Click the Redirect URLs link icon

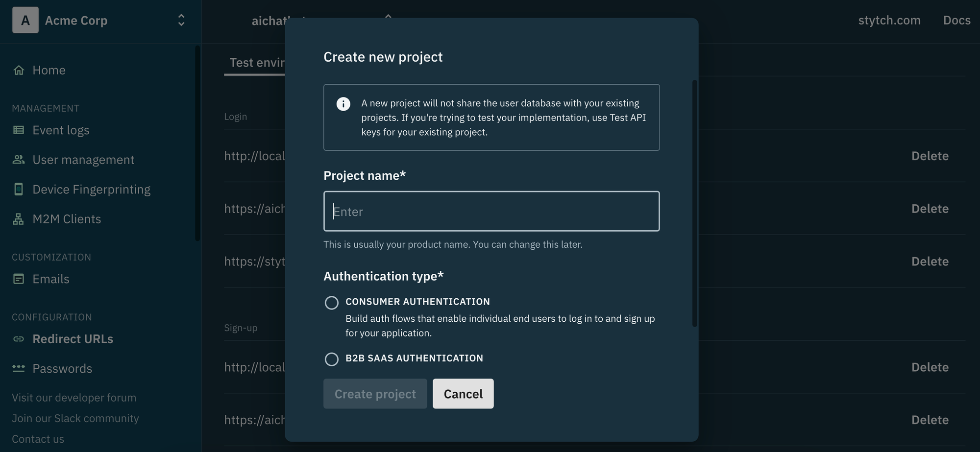(19, 339)
